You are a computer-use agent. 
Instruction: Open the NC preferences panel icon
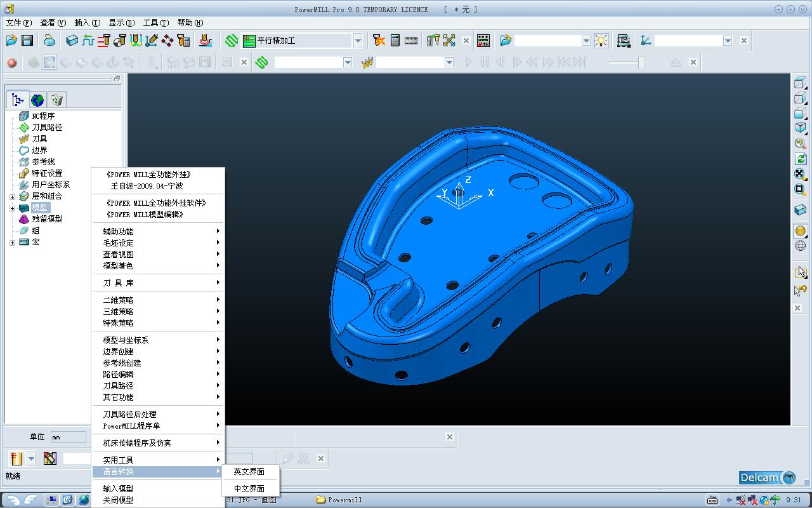click(483, 41)
